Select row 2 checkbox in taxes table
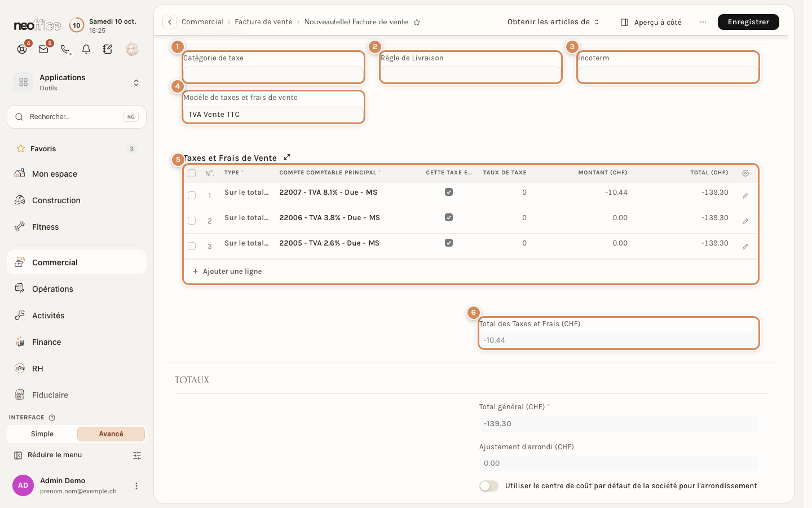Screen dimensions: 812x508 [x=192, y=221]
